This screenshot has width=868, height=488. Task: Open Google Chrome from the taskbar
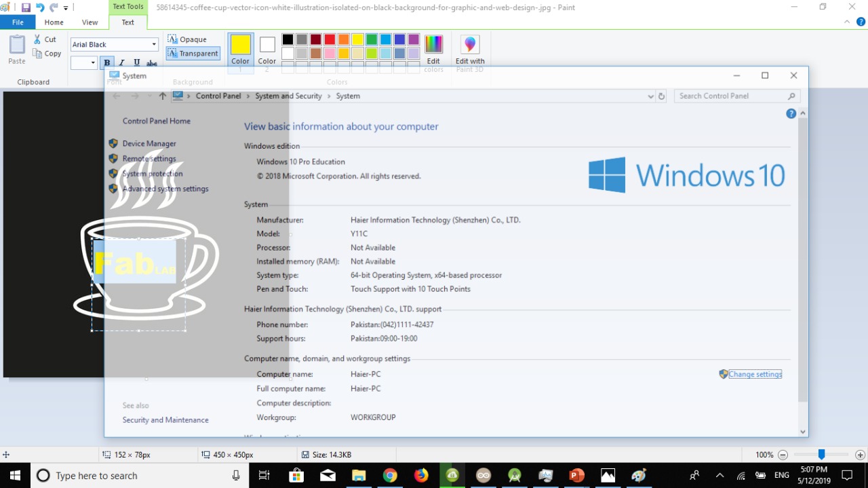(390, 476)
